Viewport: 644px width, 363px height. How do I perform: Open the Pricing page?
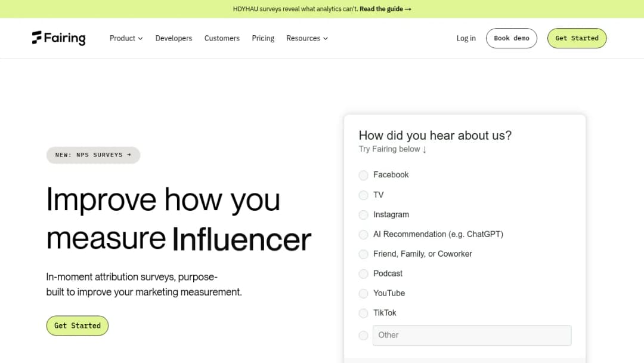click(263, 38)
